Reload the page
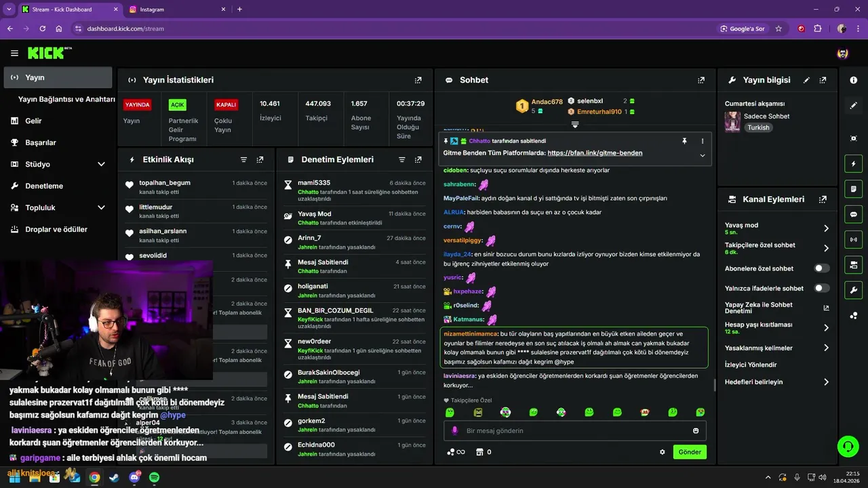Screen dimensions: 868x488 point(42,28)
